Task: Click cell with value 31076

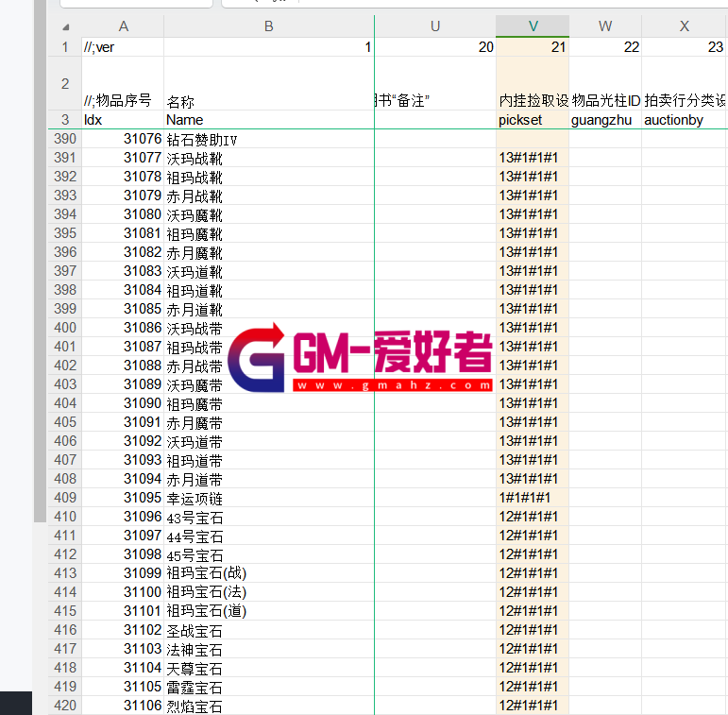Action: [123, 139]
